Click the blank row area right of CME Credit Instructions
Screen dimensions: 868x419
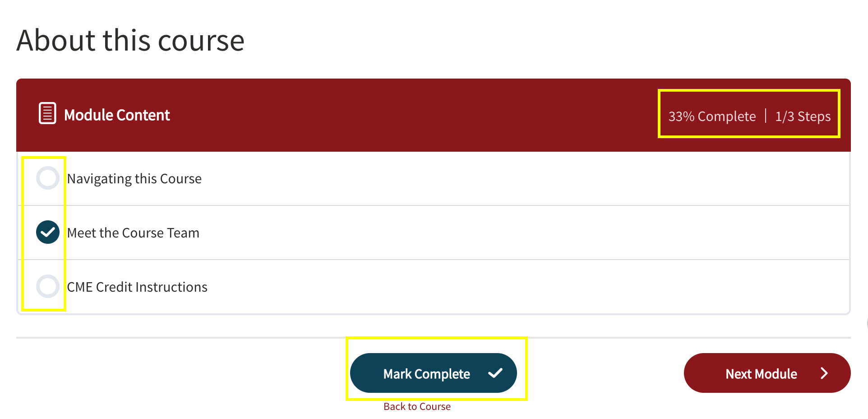[496, 287]
